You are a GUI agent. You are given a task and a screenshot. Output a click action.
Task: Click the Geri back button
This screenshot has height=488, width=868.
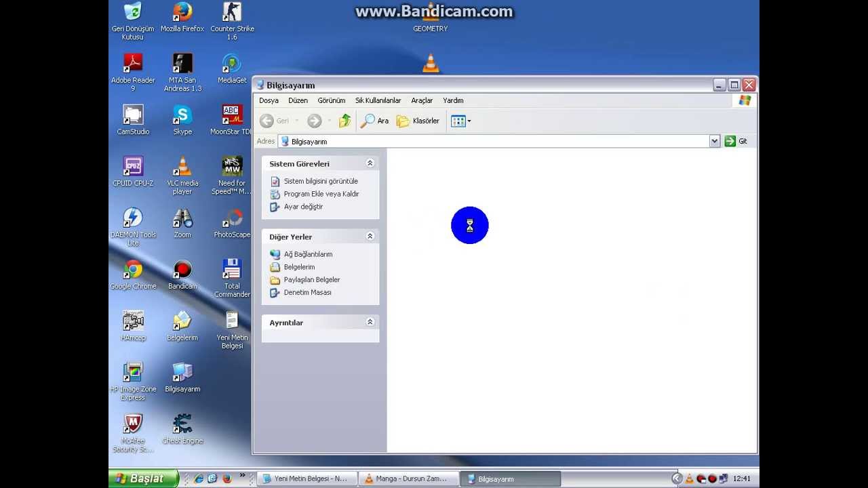pos(274,121)
